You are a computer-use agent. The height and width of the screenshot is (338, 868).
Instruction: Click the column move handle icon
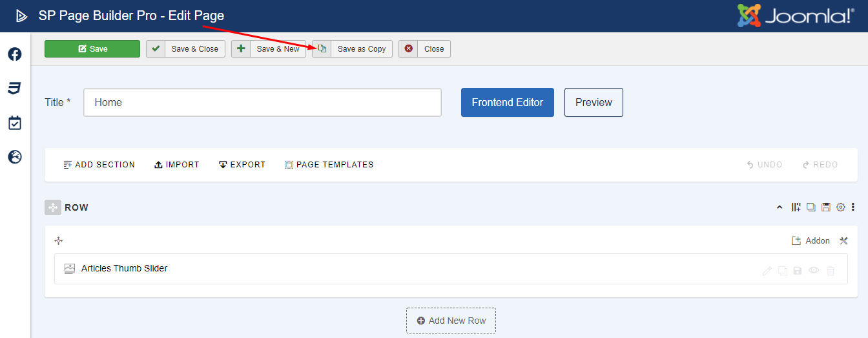pos(59,240)
